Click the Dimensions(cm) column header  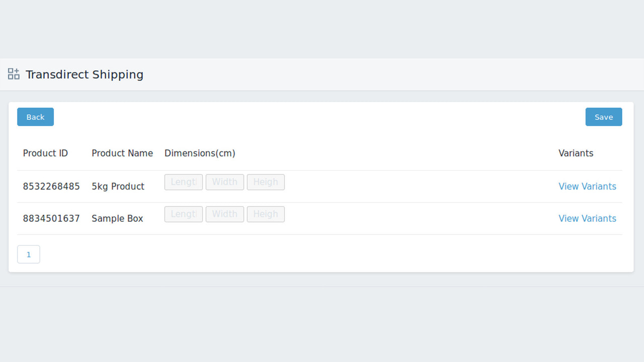coord(200,153)
